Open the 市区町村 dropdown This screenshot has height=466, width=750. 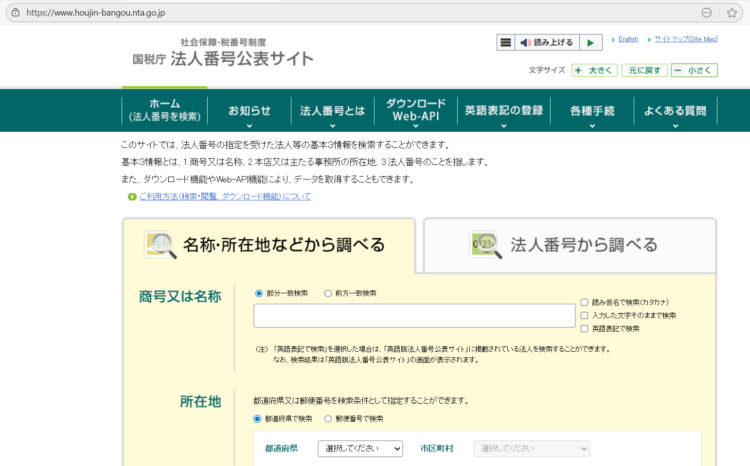click(x=531, y=448)
